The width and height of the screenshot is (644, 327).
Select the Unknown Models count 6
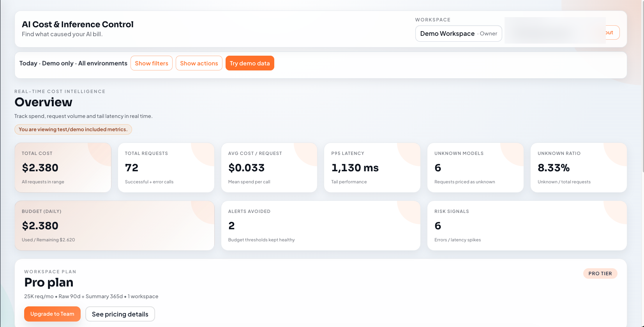(438, 168)
